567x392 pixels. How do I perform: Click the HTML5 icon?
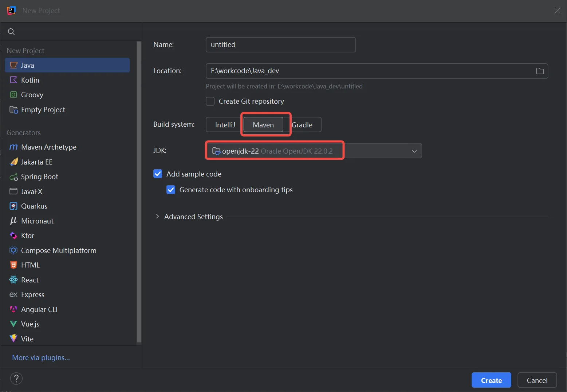coord(13,265)
